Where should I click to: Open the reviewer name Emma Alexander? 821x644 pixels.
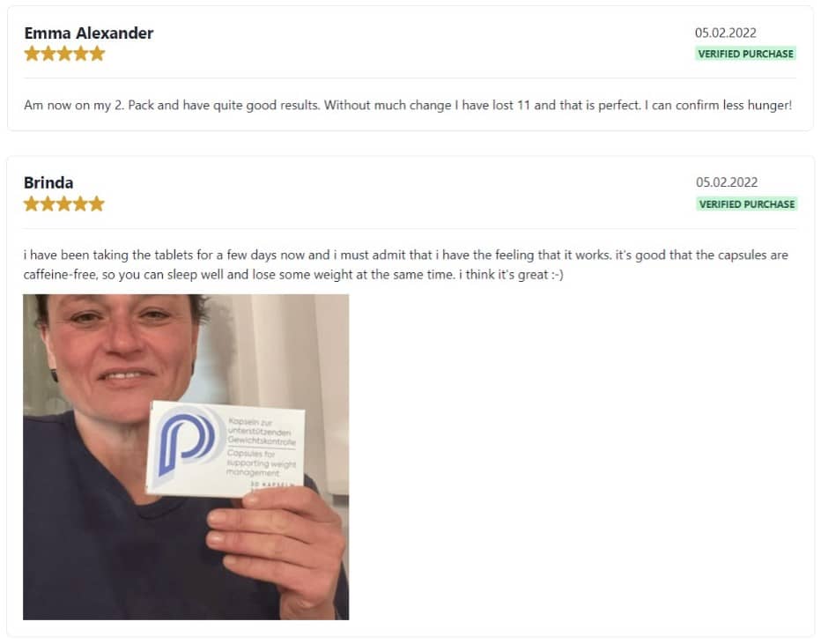88,33
